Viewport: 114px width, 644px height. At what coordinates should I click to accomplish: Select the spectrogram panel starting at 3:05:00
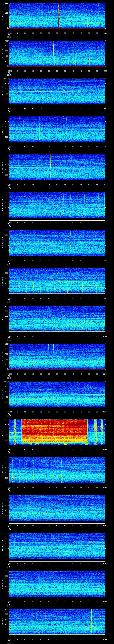57,167
